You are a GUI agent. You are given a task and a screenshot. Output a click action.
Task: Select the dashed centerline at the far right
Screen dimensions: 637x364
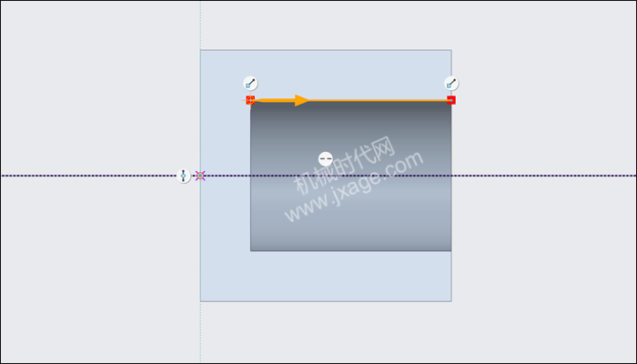(x=543, y=176)
